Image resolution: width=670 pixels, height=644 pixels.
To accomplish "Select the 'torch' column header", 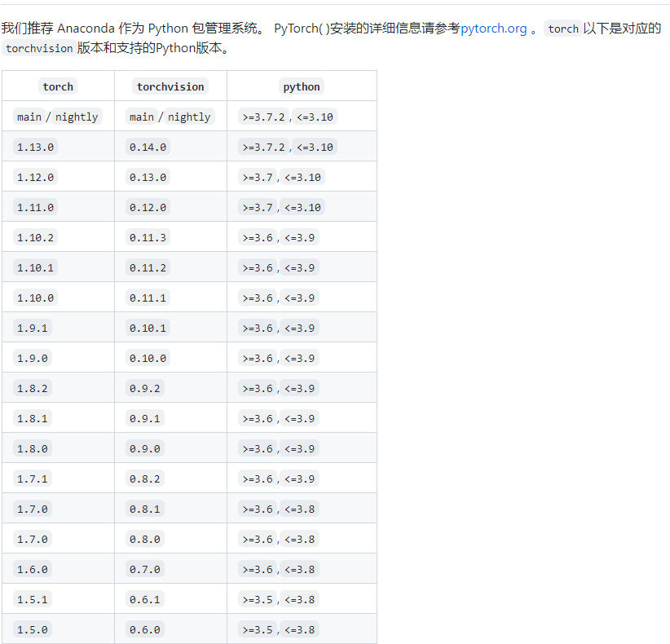I will coord(58,86).
